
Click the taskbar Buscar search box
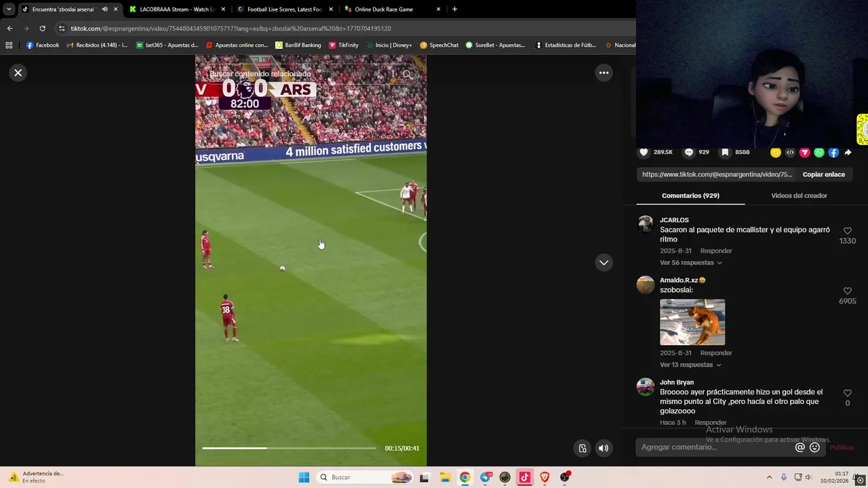[x=365, y=477]
